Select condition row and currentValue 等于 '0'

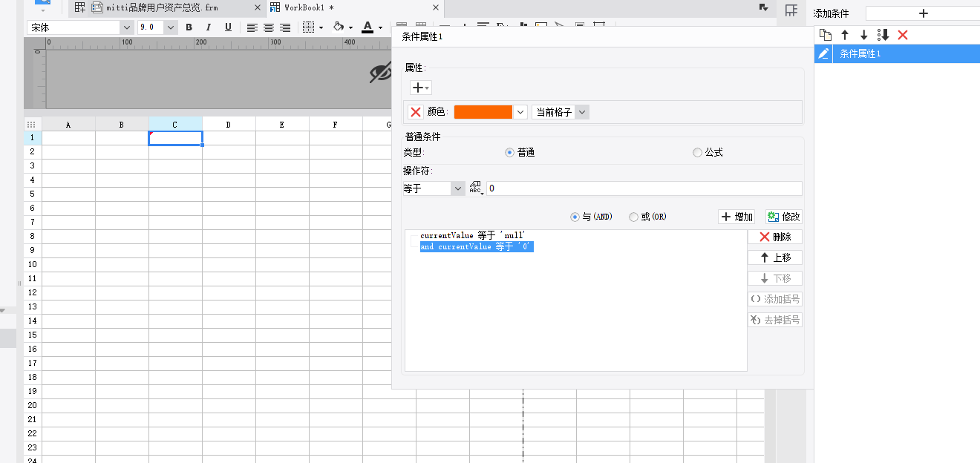pyautogui.click(x=477, y=246)
